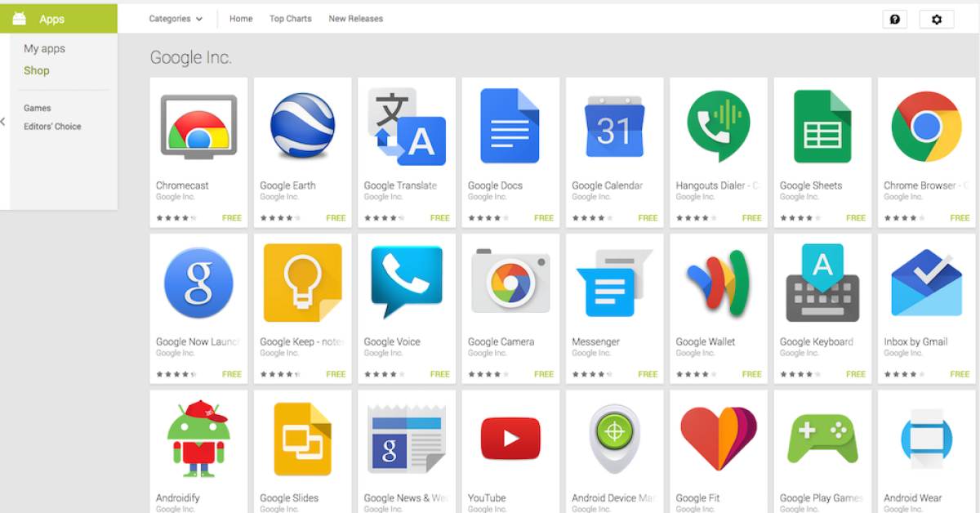Screen dimensions: 980x513
Task: Collapse the left sidebar arrow
Action: pos(3,122)
